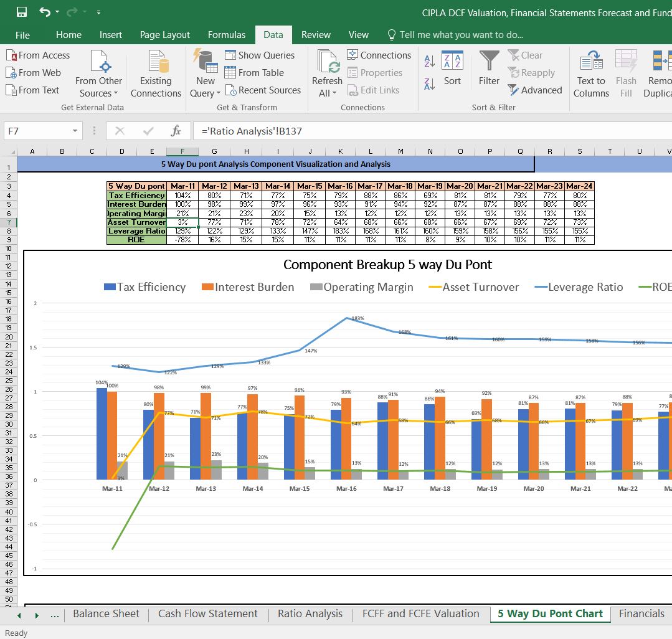Open the Name Box dropdown arrow

(x=75, y=131)
